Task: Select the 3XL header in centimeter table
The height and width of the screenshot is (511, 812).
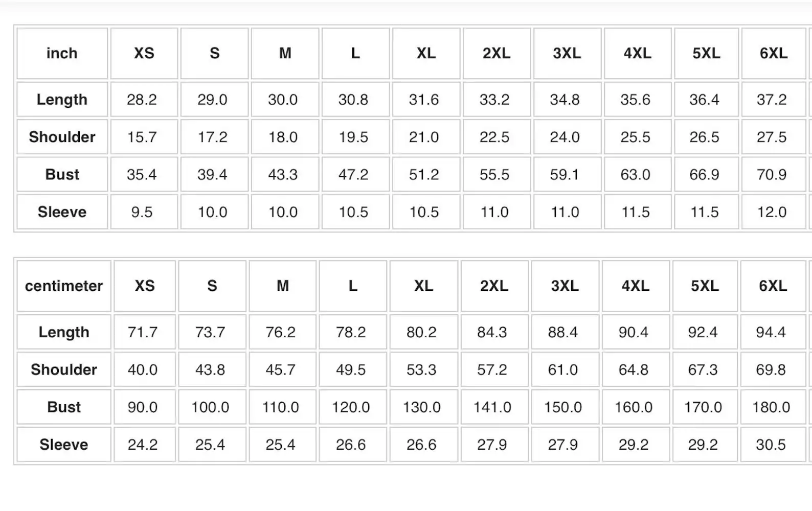Action: click(x=565, y=286)
